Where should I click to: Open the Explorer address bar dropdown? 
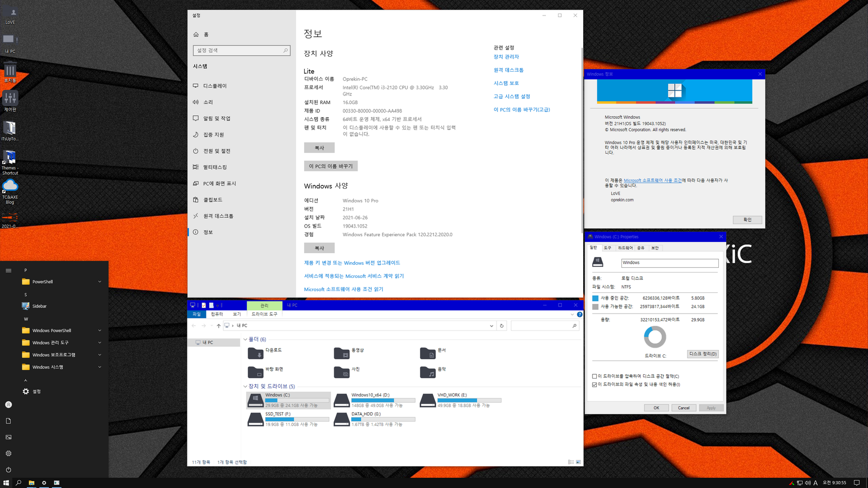coord(492,326)
